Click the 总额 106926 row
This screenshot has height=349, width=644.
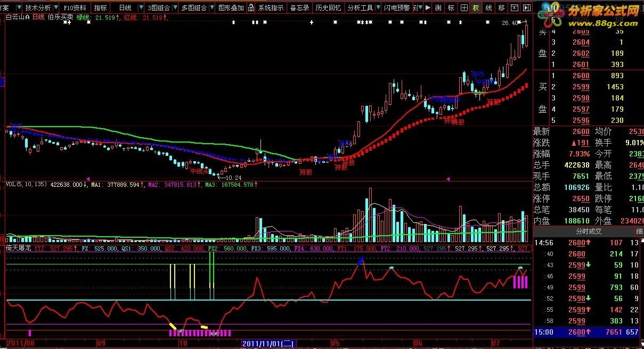561,187
